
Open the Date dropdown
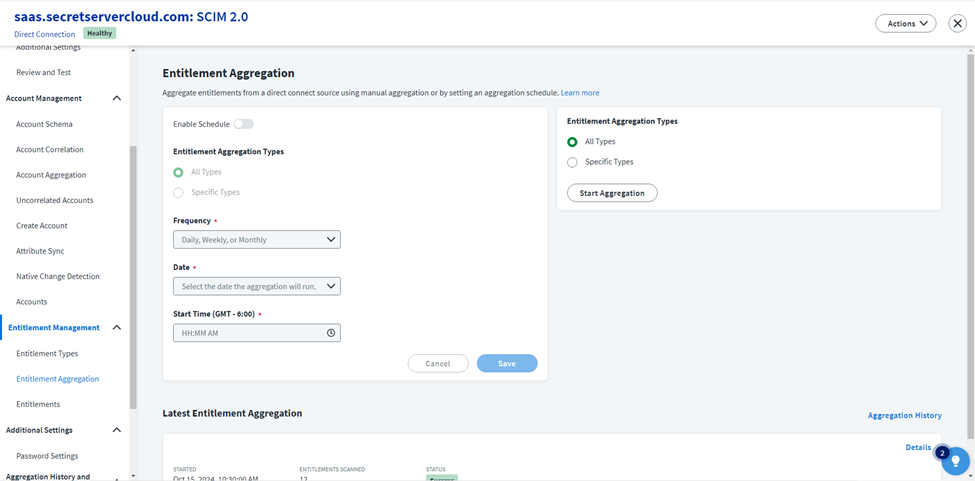256,286
